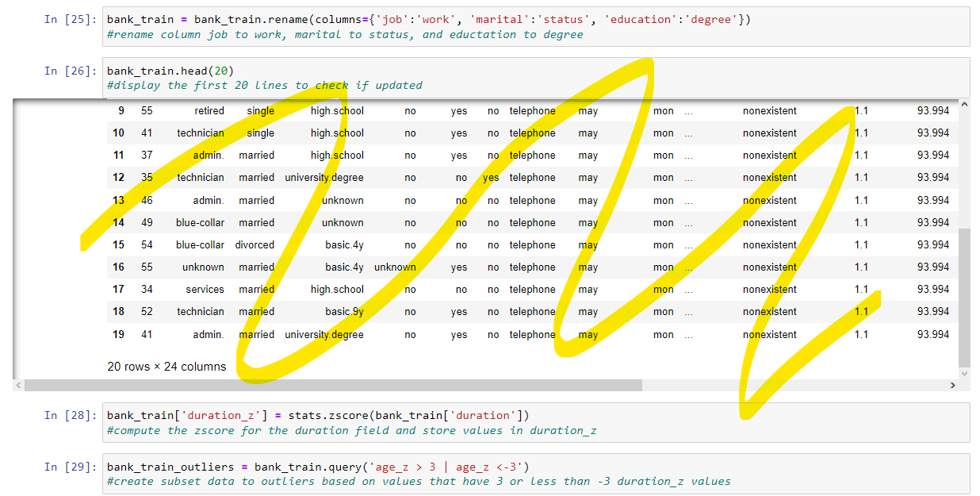
Task: Click the output area's vertical scroll down arrow
Action: pyautogui.click(x=964, y=373)
